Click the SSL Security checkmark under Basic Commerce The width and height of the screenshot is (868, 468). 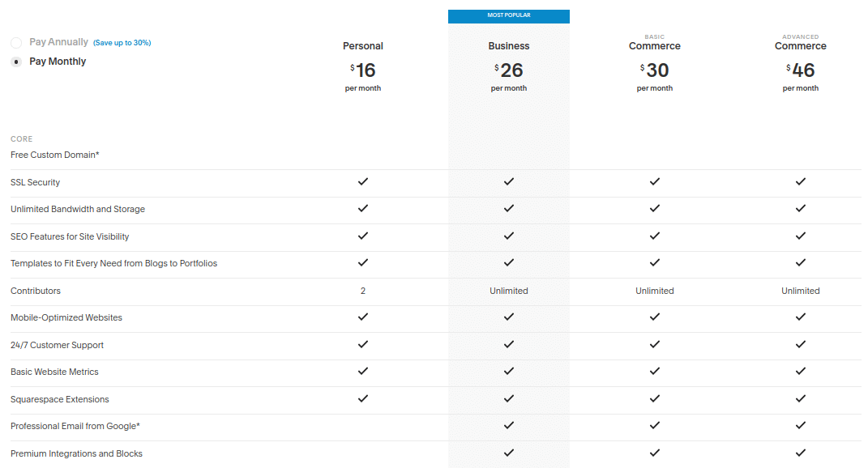click(x=654, y=181)
